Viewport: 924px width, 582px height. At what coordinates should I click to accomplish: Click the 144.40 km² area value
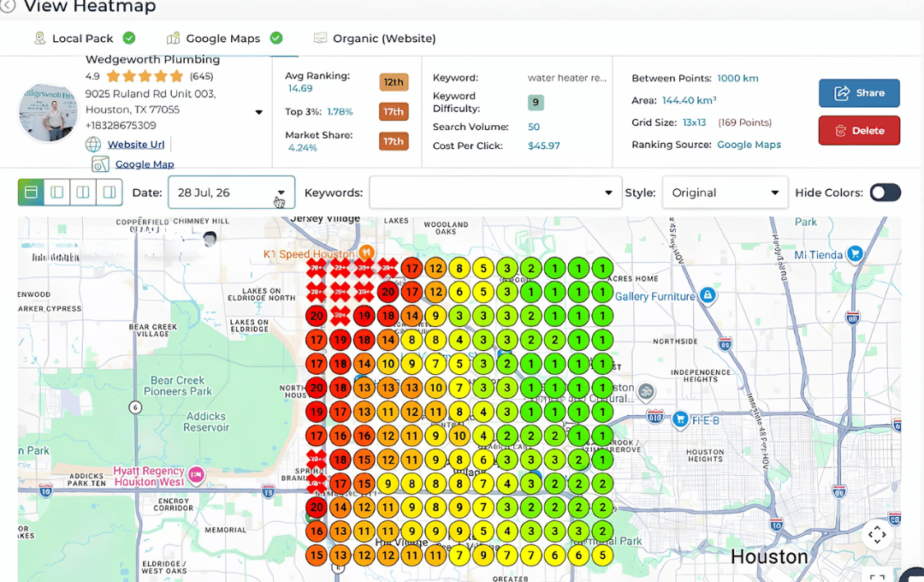[689, 100]
